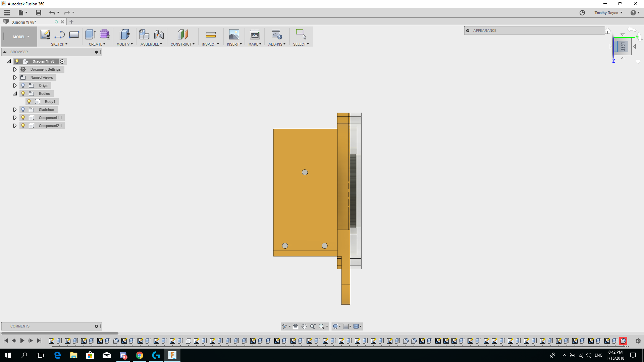Expand the Origin folder
The image size is (644, 362).
coord(15,85)
